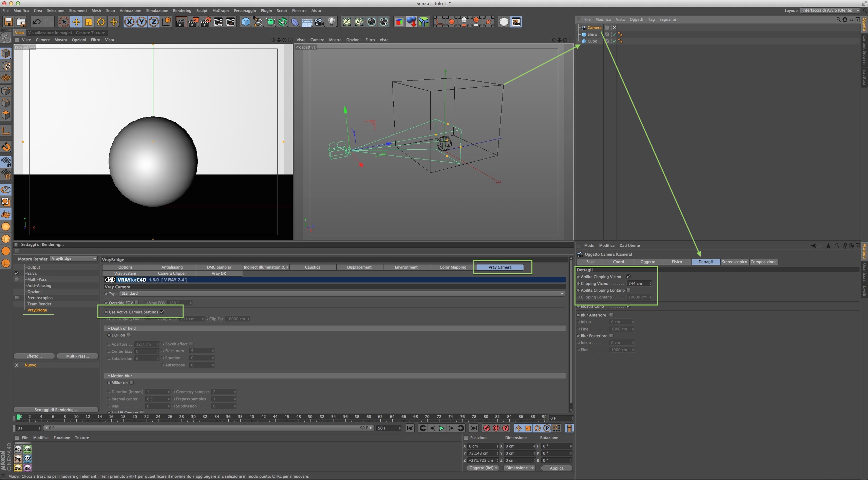This screenshot has width=868, height=480.
Task: Click the Applica button
Action: [556, 468]
